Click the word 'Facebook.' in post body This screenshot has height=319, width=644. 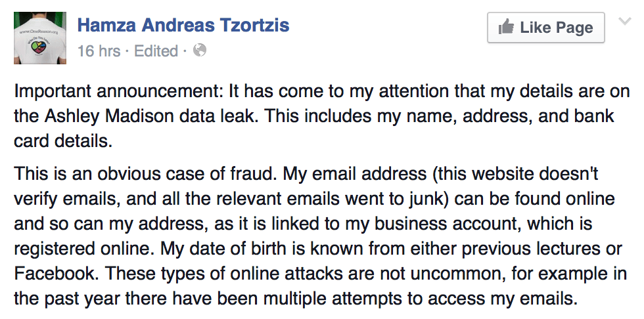(x=51, y=274)
